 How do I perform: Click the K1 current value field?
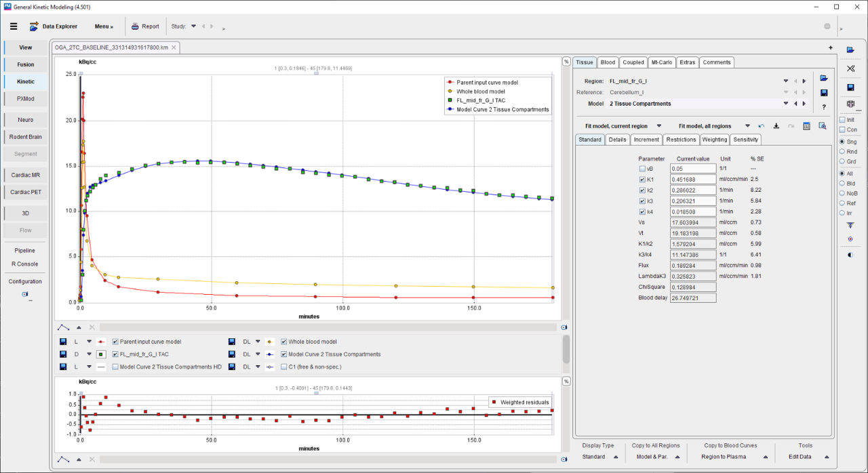(x=692, y=180)
